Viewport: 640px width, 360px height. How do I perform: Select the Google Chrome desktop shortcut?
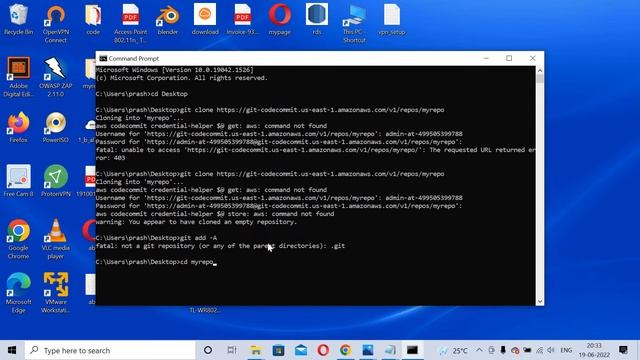point(18,239)
